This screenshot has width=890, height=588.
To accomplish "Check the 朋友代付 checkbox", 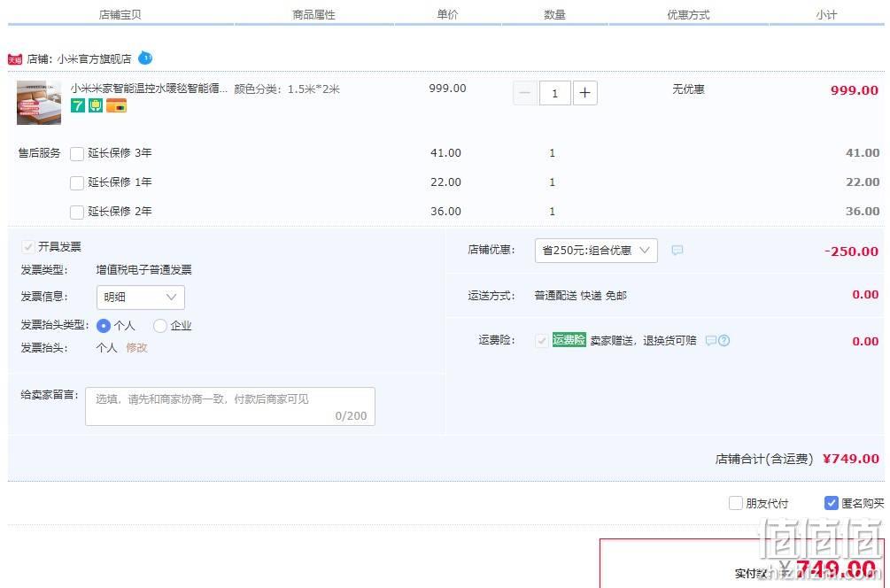I will [736, 504].
